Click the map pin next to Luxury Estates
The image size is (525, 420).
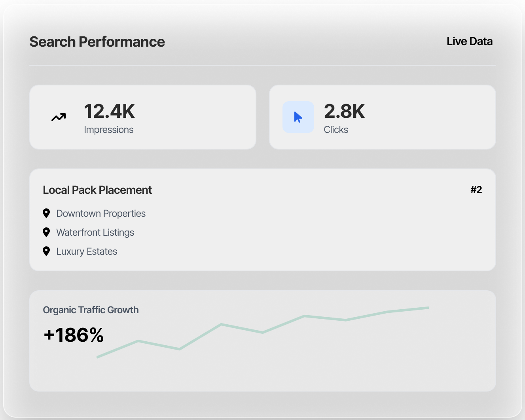click(46, 251)
